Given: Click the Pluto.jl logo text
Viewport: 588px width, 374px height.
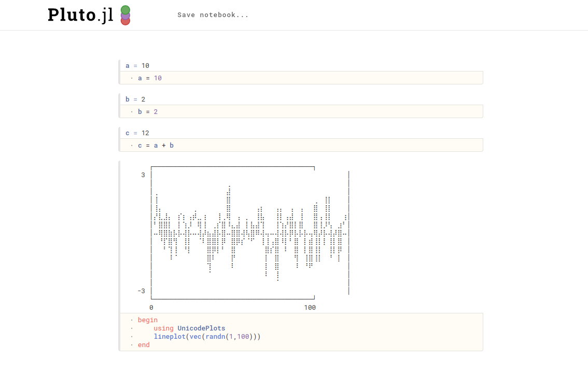Looking at the screenshot, I should (80, 15).
